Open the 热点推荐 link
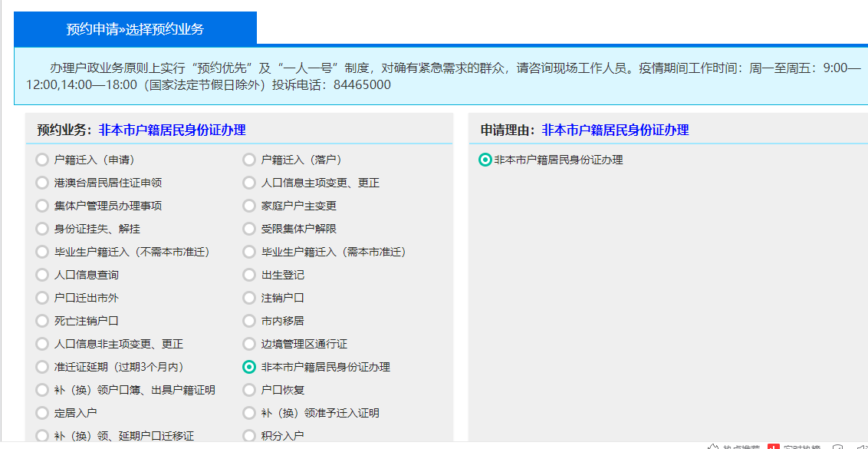 click(x=741, y=446)
